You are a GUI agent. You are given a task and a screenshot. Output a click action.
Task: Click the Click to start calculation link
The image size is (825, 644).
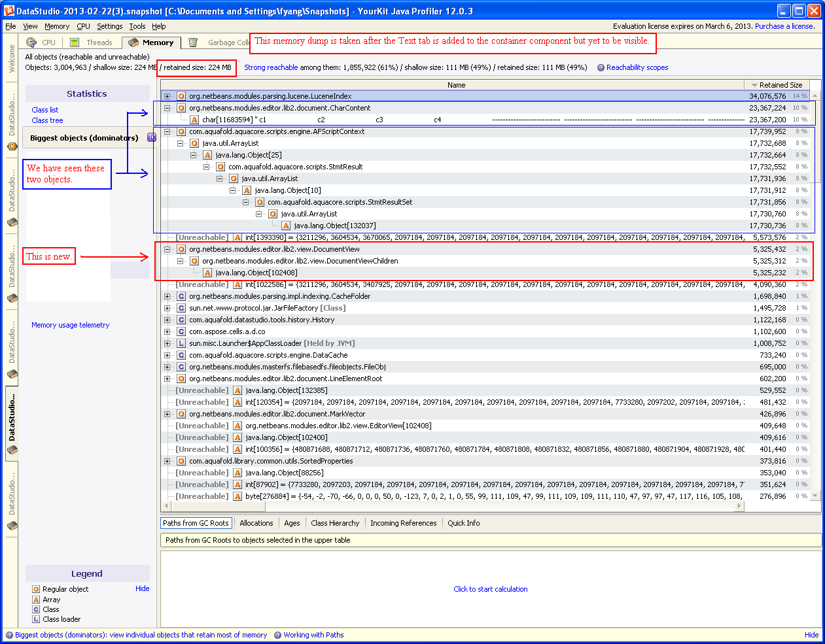click(x=491, y=589)
